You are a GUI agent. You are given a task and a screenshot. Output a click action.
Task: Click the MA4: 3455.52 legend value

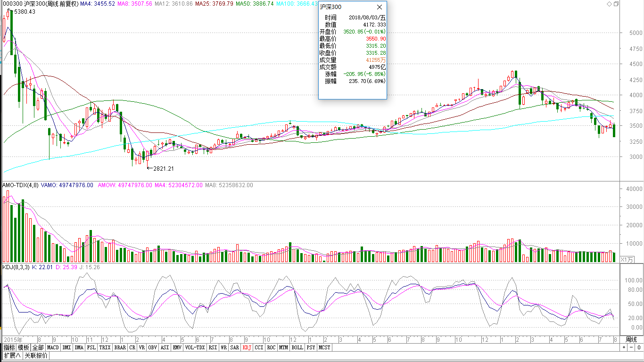(98, 4)
